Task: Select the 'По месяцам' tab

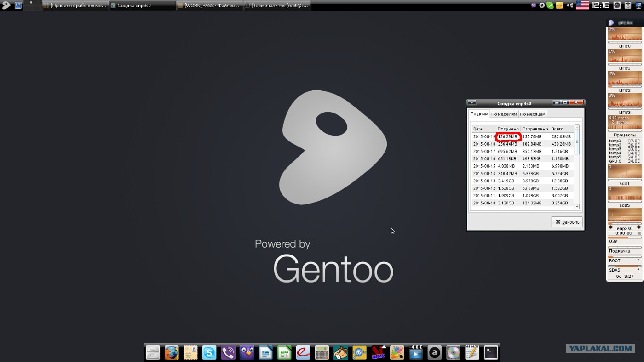Action: click(x=533, y=114)
